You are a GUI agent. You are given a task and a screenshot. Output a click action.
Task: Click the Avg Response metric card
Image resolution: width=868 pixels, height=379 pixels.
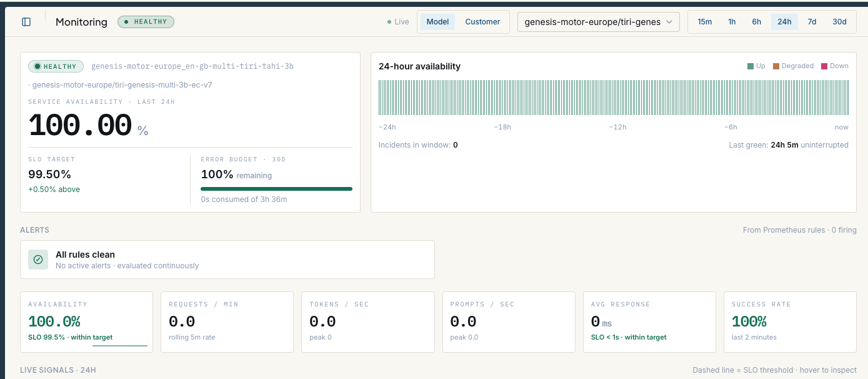[x=649, y=322]
